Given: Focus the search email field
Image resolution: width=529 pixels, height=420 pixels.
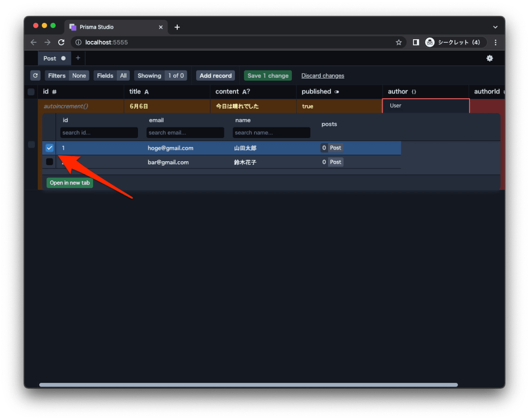Looking at the screenshot, I should coord(185,133).
